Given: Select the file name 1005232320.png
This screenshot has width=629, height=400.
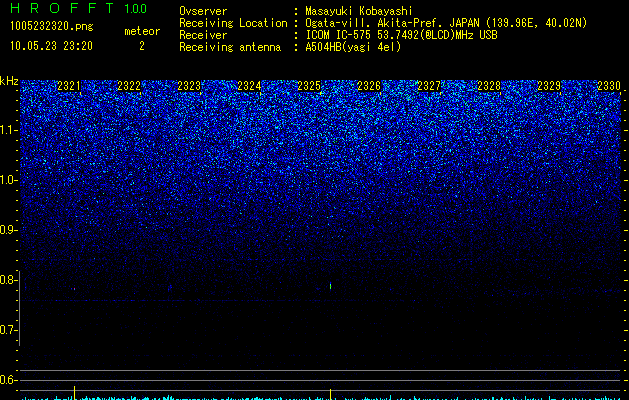Looking at the screenshot, I should coord(52,26).
